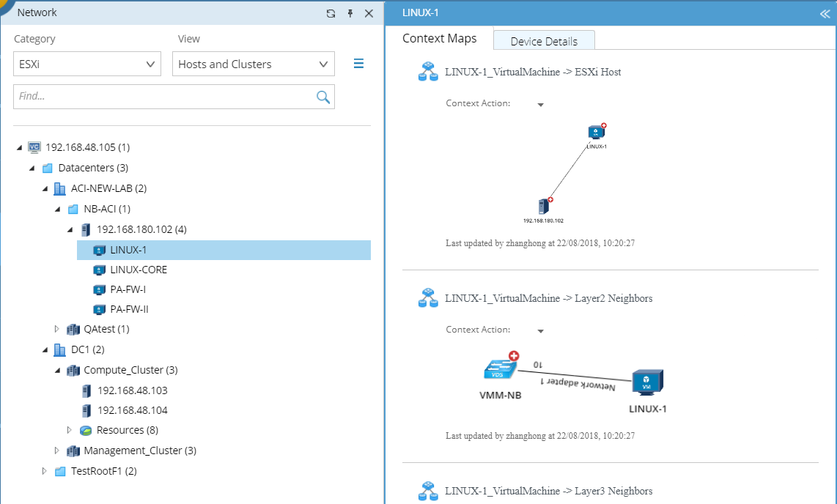Click the refresh icon in Network panel header
Image resolution: width=837 pixels, height=504 pixels.
[331, 13]
